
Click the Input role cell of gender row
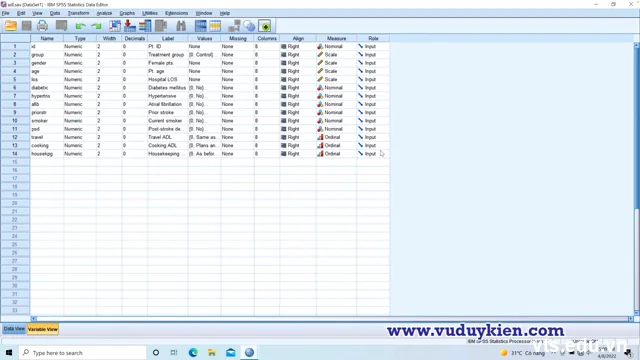[x=373, y=63]
